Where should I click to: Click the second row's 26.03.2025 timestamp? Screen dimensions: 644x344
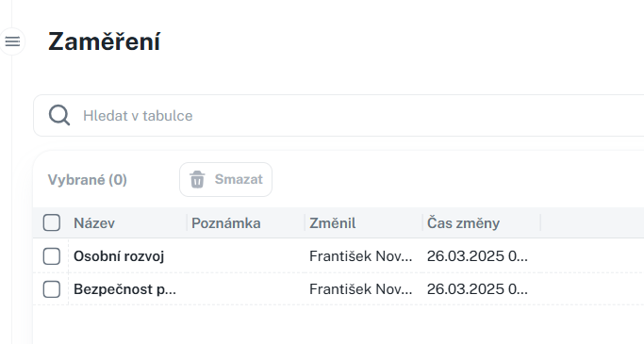[477, 289]
